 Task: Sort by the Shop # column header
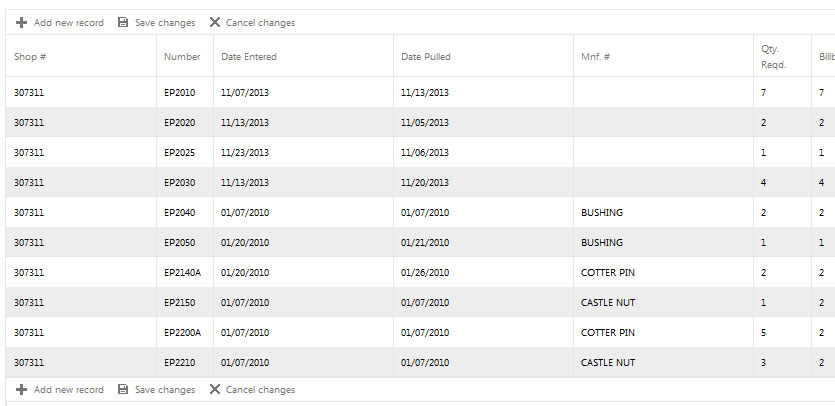30,57
